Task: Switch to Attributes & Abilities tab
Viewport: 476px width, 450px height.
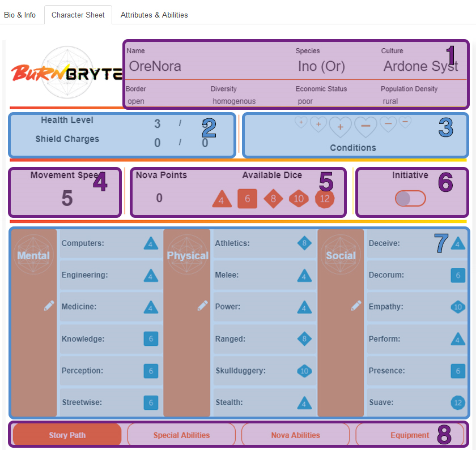Action: coord(154,15)
